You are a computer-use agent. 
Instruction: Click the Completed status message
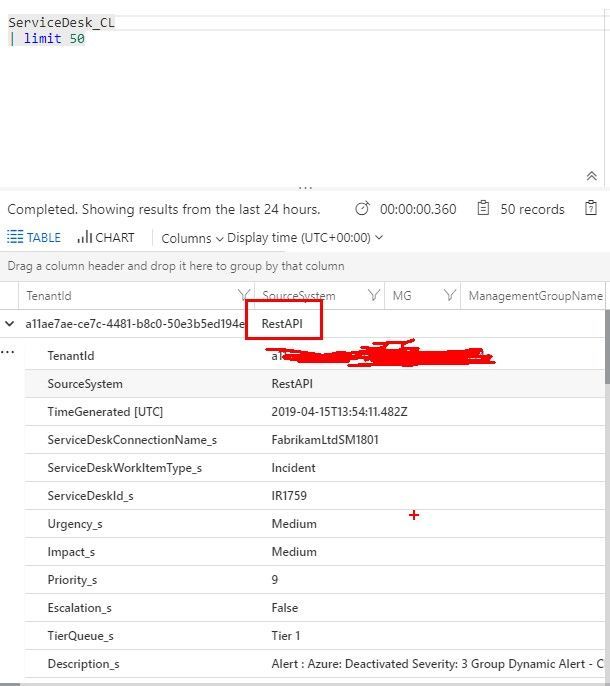(164, 209)
